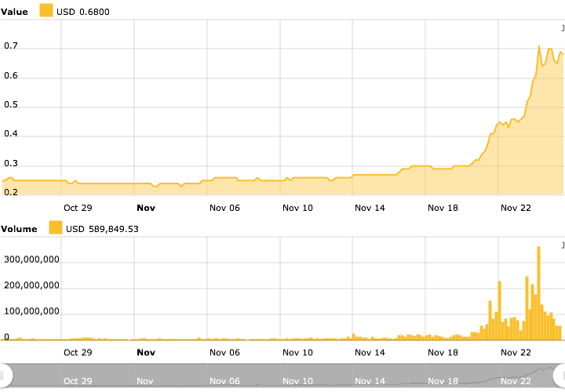This screenshot has width=565, height=392.
Task: Click 'Nov 22' under the value chart
Action: point(516,208)
